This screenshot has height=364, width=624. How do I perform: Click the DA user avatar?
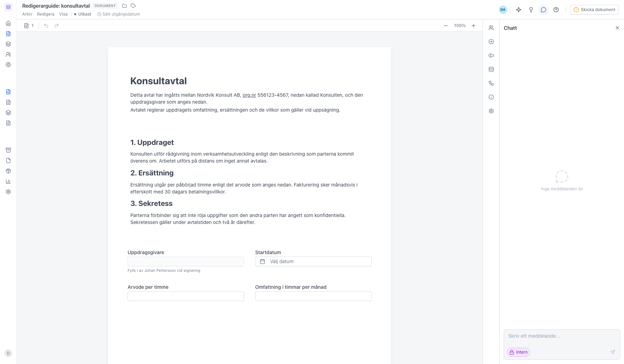click(x=503, y=10)
